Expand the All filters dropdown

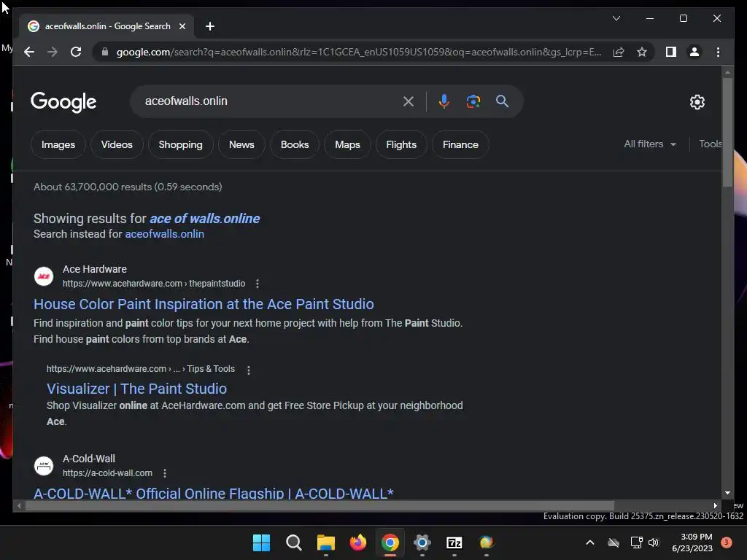650,144
